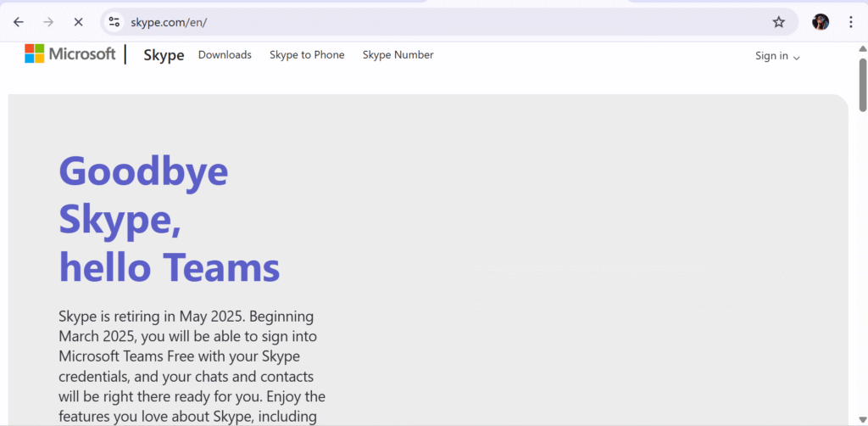
Task: Open Chrome three-dot menu
Action: click(851, 22)
